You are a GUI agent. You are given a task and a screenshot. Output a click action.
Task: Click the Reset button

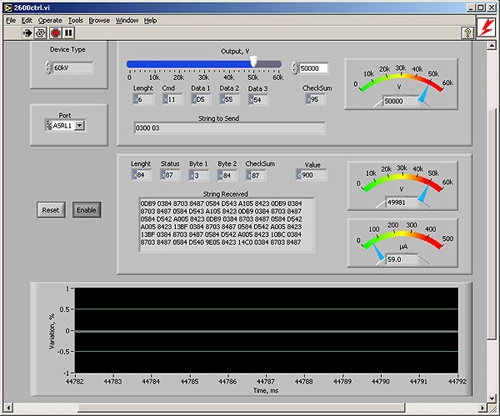pyautogui.click(x=51, y=210)
